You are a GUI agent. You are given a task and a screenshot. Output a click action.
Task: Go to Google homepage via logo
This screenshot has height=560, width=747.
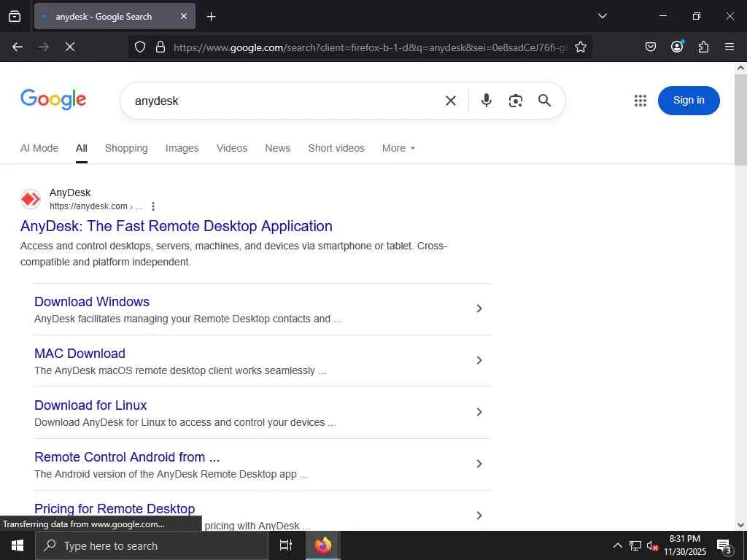click(x=53, y=99)
